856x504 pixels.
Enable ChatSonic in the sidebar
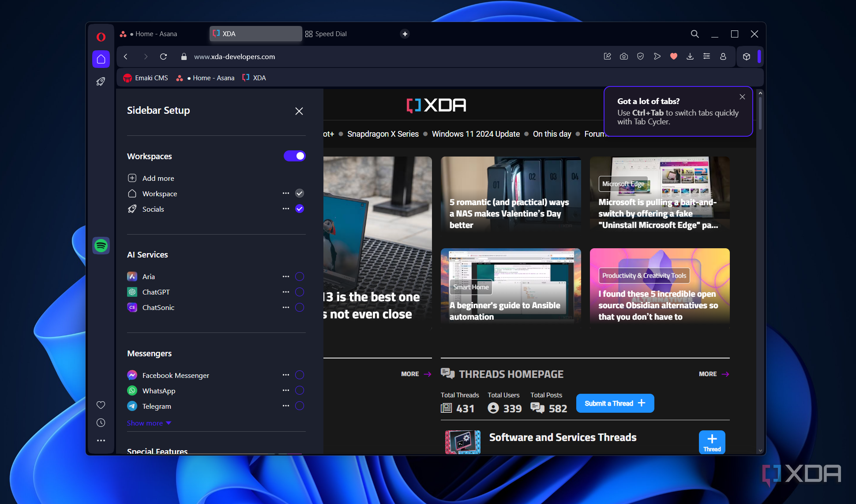pos(300,307)
